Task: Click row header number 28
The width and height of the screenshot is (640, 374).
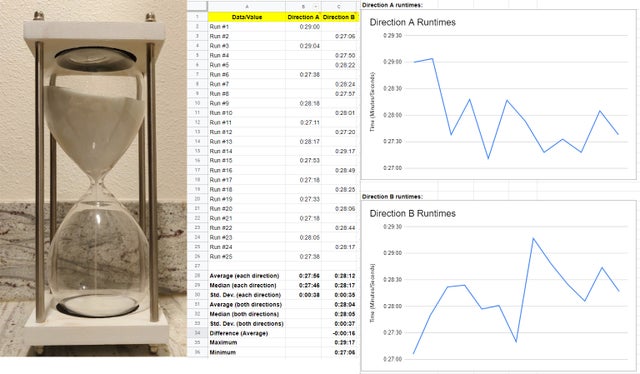Action: (x=198, y=276)
